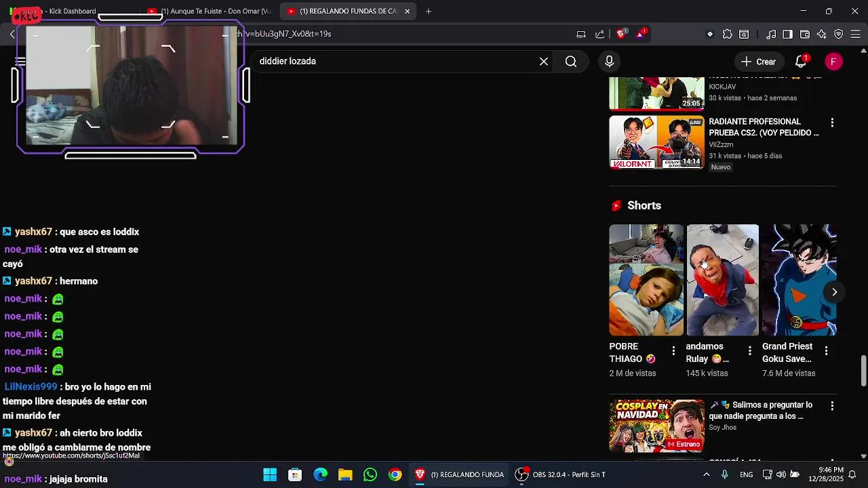Open the Brave Wallet icon

tap(805, 34)
